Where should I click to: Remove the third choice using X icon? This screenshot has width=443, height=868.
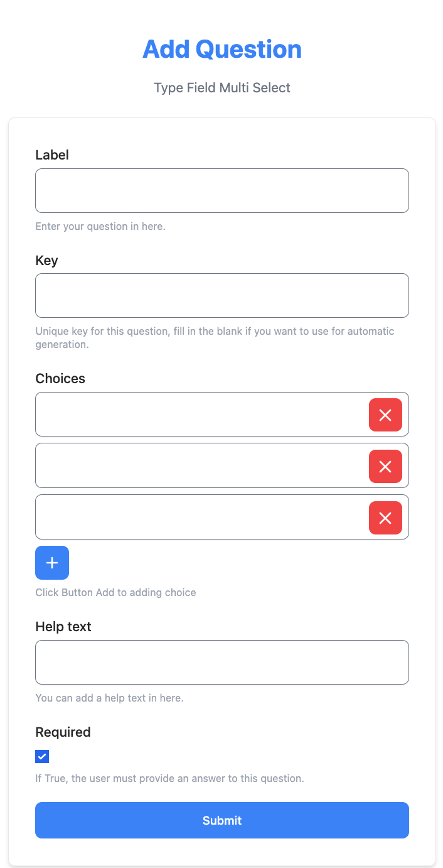(x=385, y=518)
